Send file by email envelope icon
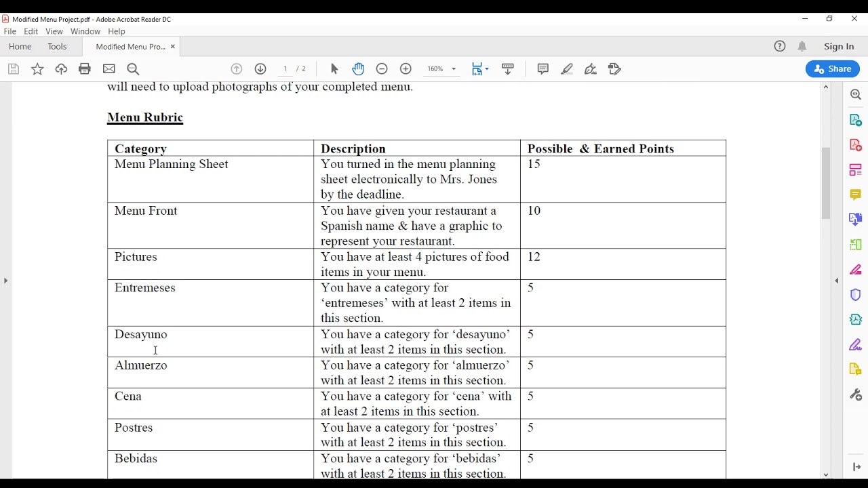 coord(109,69)
